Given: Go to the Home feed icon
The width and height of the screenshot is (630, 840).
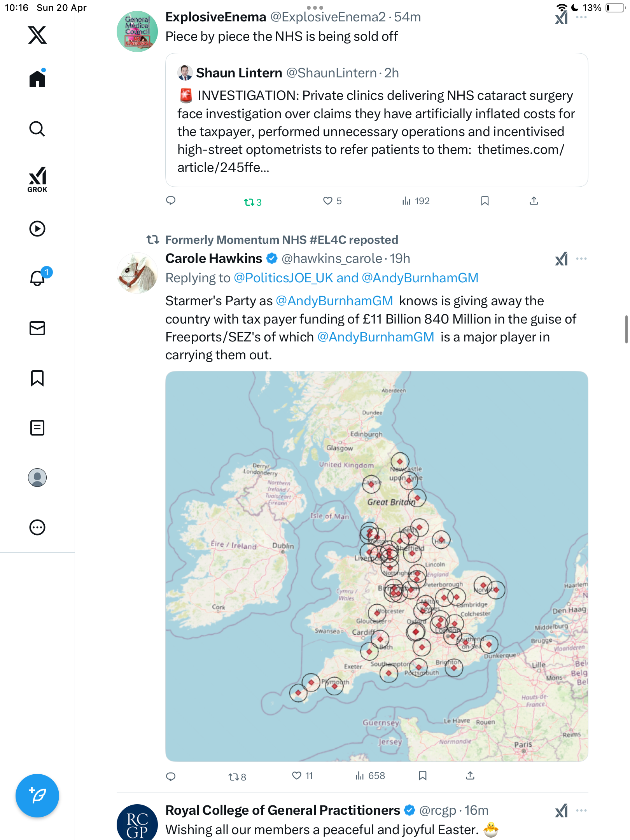Looking at the screenshot, I should click(37, 78).
